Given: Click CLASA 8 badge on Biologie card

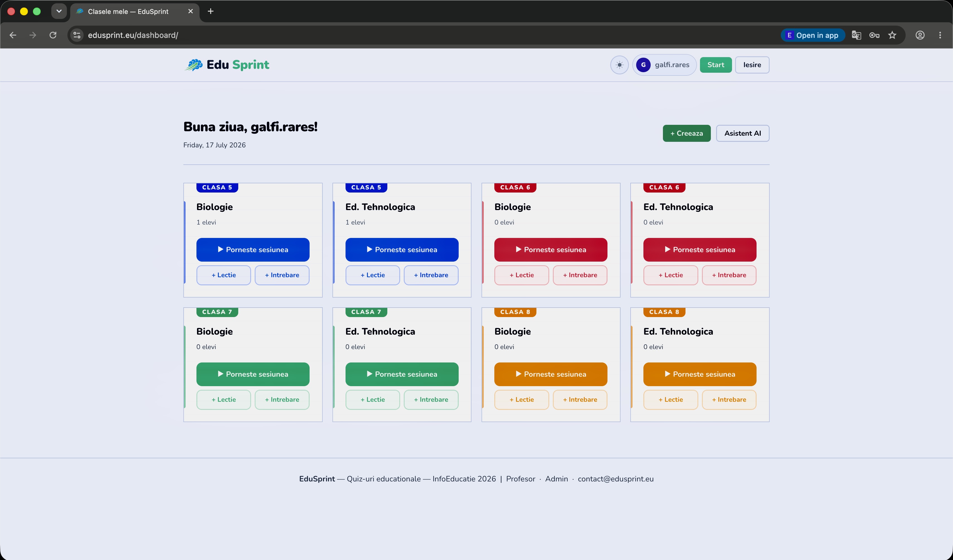Looking at the screenshot, I should (x=515, y=312).
